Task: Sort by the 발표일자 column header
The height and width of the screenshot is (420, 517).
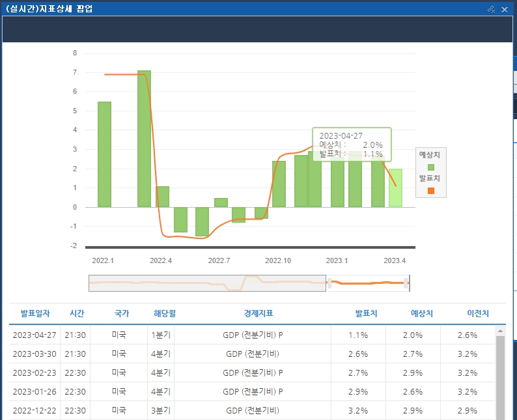Action: coord(35,313)
